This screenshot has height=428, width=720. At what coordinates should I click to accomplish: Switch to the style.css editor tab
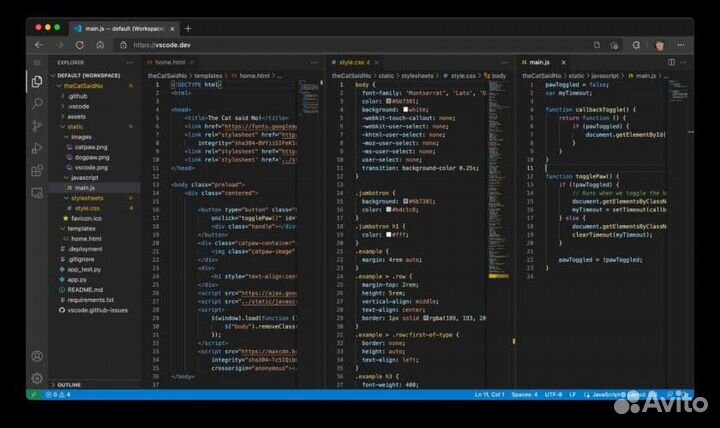click(352, 62)
